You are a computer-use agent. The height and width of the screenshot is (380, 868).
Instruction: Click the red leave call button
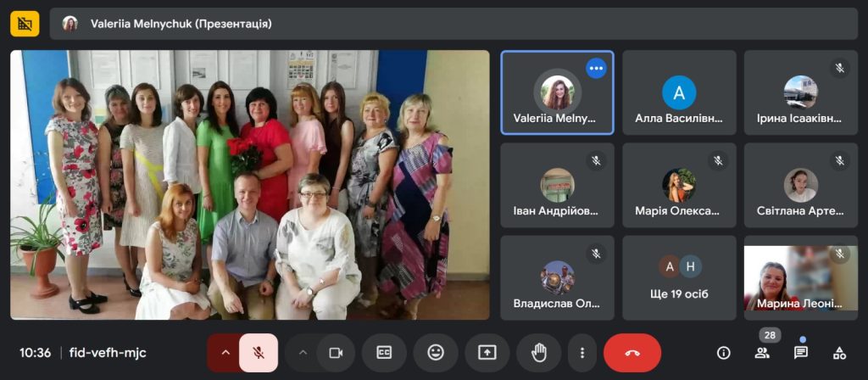pos(632,353)
